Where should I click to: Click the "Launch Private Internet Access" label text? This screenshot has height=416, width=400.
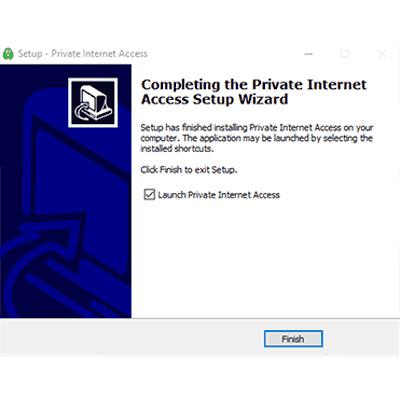click(x=219, y=195)
